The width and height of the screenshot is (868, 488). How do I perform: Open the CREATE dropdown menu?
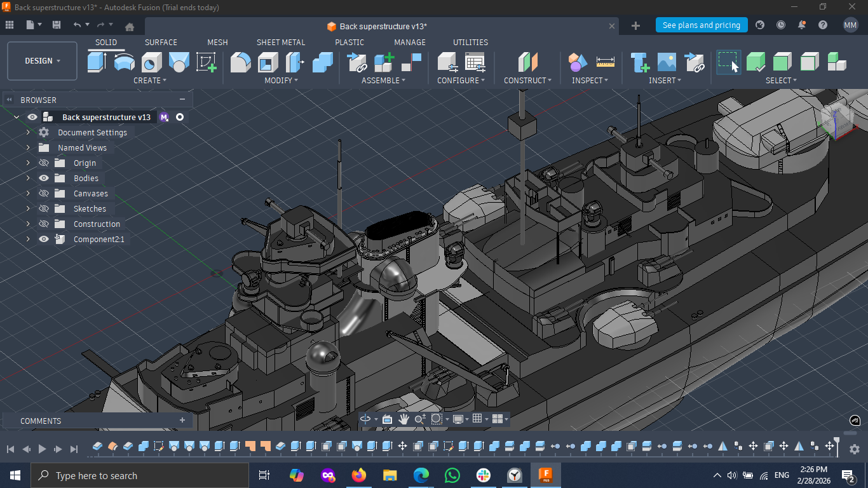pyautogui.click(x=150, y=81)
